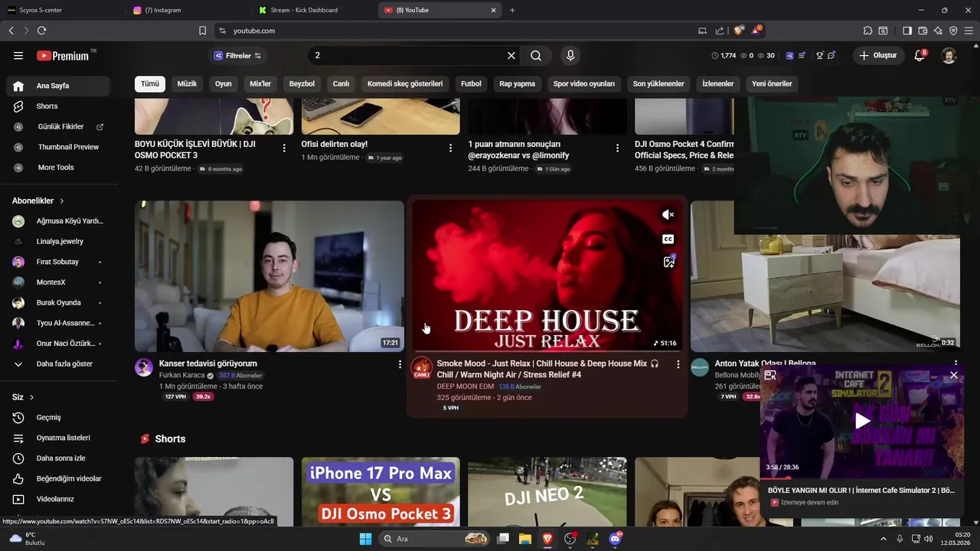Open Filtreler filter dropdown
The height and width of the screenshot is (551, 980).
click(237, 56)
